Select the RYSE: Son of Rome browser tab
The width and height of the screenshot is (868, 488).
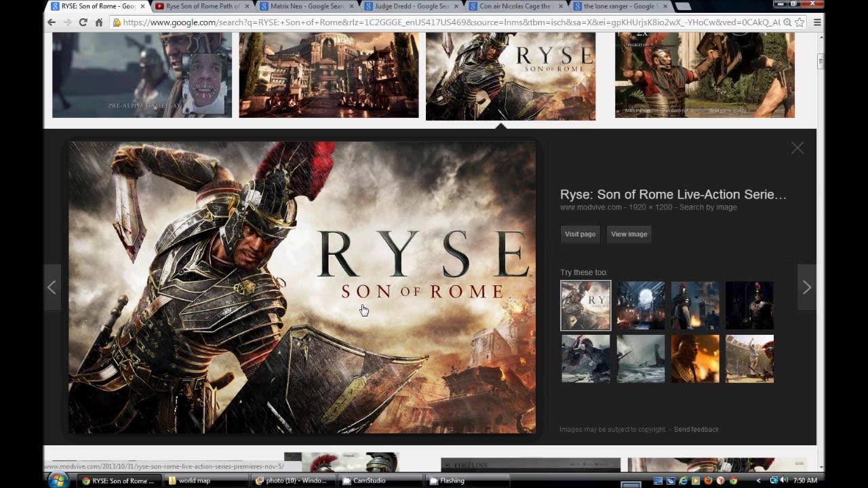(96, 6)
